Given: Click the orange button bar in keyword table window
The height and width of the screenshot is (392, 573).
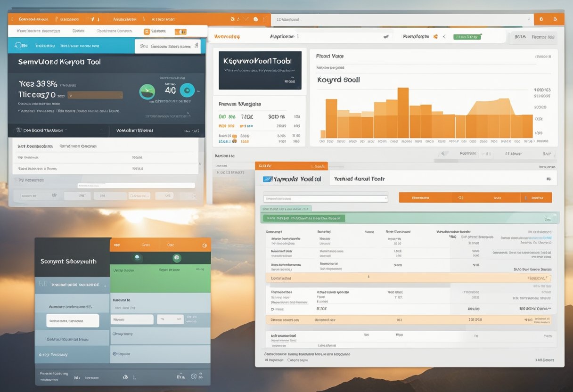Looking at the screenshot, I should point(475,198).
